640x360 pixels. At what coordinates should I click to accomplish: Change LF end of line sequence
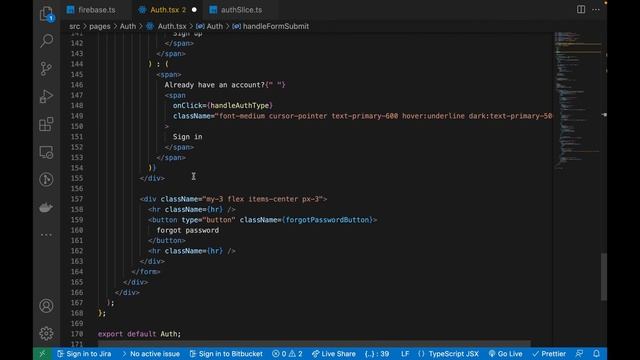[x=405, y=354]
